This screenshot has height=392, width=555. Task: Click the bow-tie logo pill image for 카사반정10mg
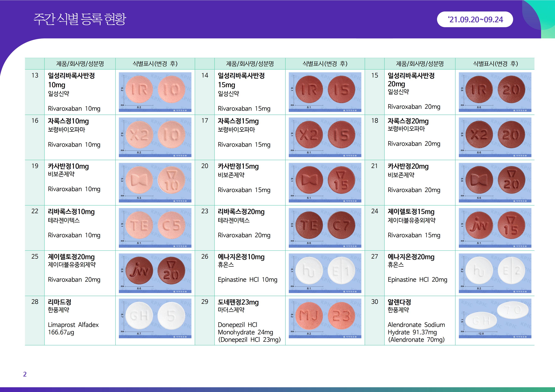pos(155,182)
